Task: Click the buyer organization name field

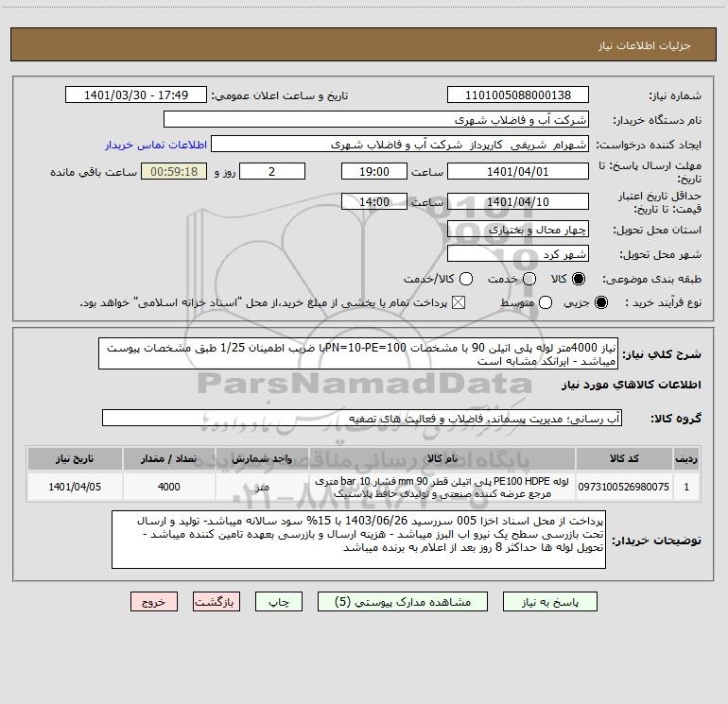Action: point(376,120)
